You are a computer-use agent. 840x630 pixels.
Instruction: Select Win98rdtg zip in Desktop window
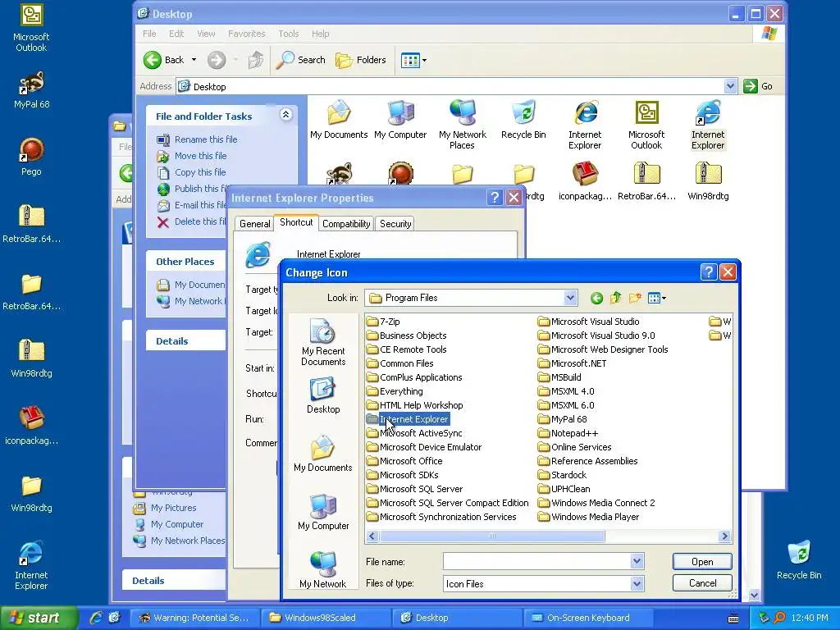point(708,181)
